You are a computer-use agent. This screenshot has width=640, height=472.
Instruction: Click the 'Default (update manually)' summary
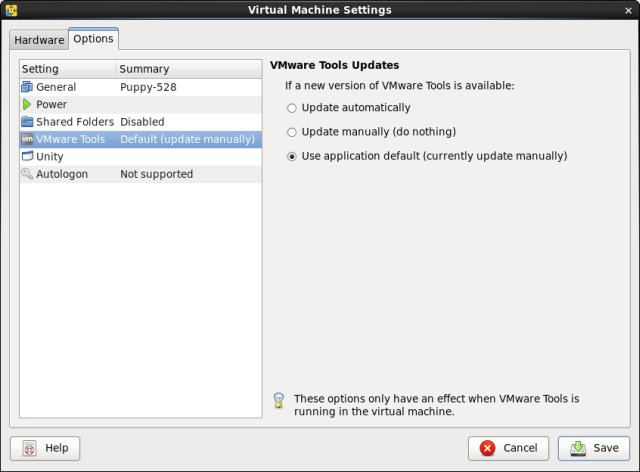pyautogui.click(x=187, y=139)
